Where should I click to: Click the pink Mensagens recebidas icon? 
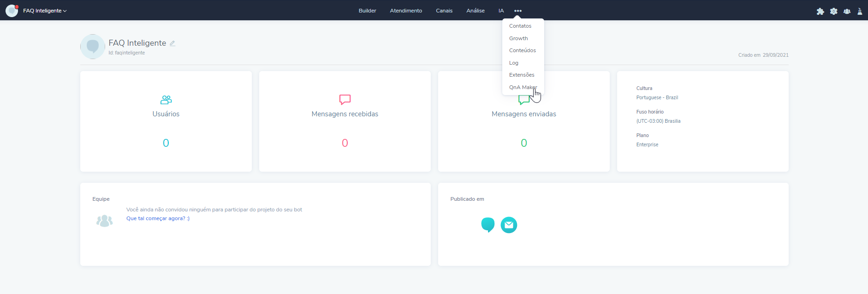pyautogui.click(x=345, y=100)
